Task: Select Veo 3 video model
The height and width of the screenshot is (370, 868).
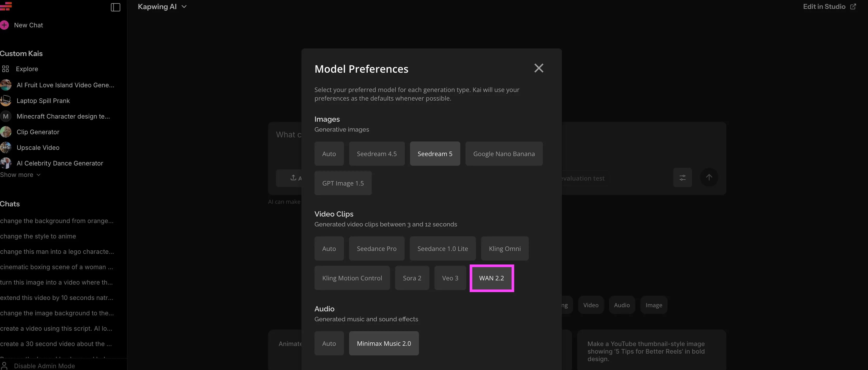Action: coord(450,278)
